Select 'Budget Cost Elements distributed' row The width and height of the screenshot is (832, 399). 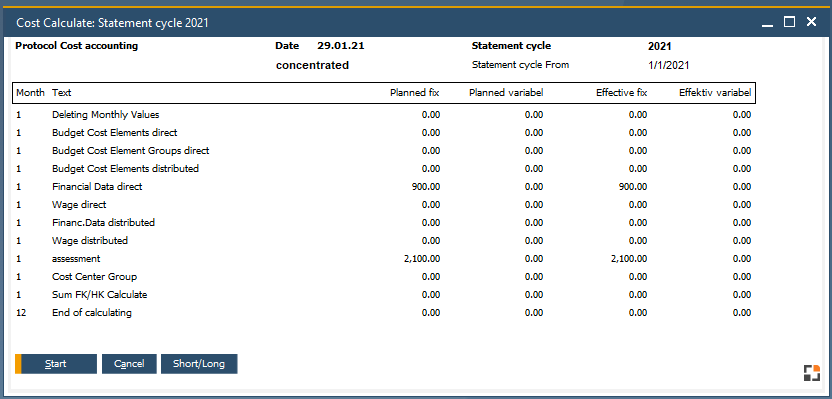pos(383,169)
